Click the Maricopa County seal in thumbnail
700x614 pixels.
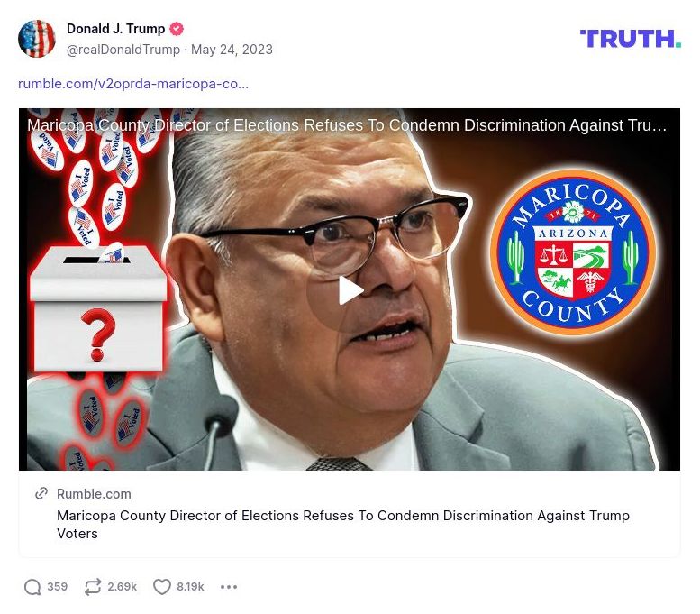pos(573,252)
